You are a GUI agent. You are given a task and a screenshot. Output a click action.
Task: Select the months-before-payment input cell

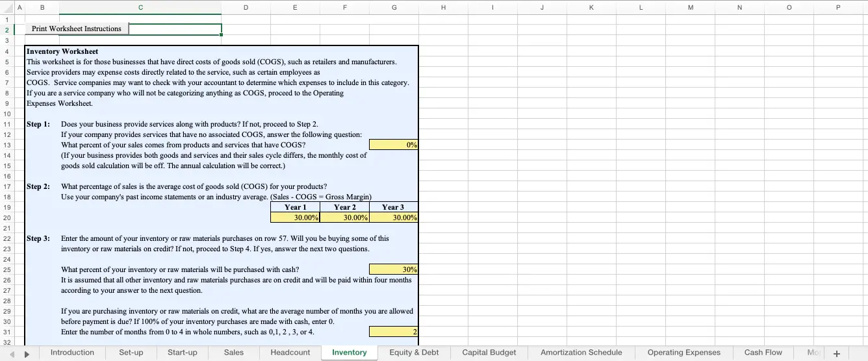point(393,332)
